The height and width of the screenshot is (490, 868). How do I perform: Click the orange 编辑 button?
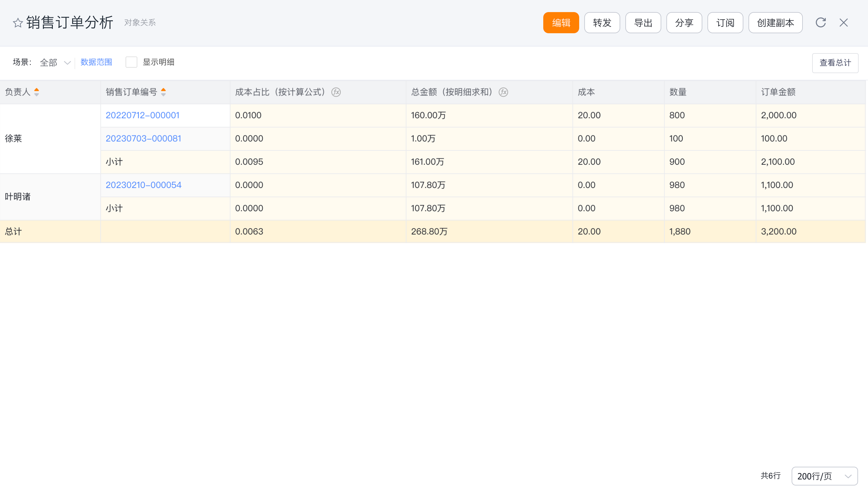click(x=561, y=23)
